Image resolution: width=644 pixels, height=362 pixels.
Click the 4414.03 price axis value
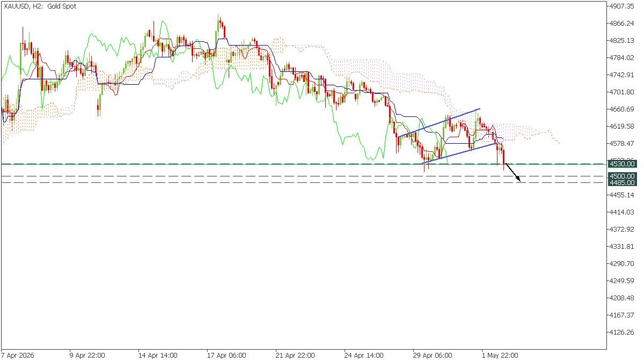[x=623, y=212]
